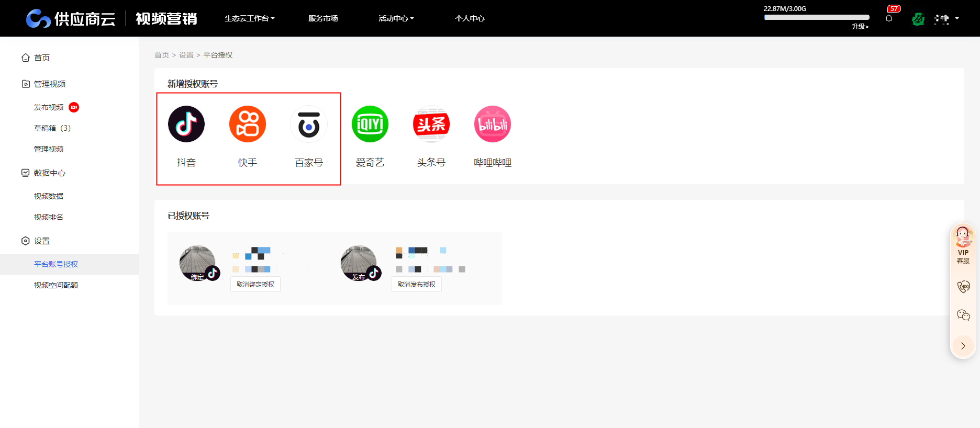Open 视频空间配额 in the sidebar
980x428 pixels.
56,285
